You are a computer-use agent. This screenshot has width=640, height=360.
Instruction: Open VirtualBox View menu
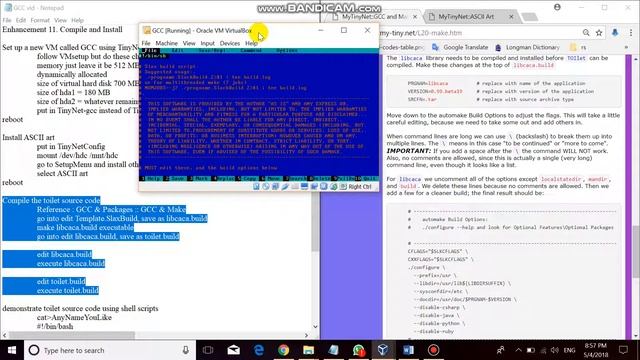coord(189,43)
